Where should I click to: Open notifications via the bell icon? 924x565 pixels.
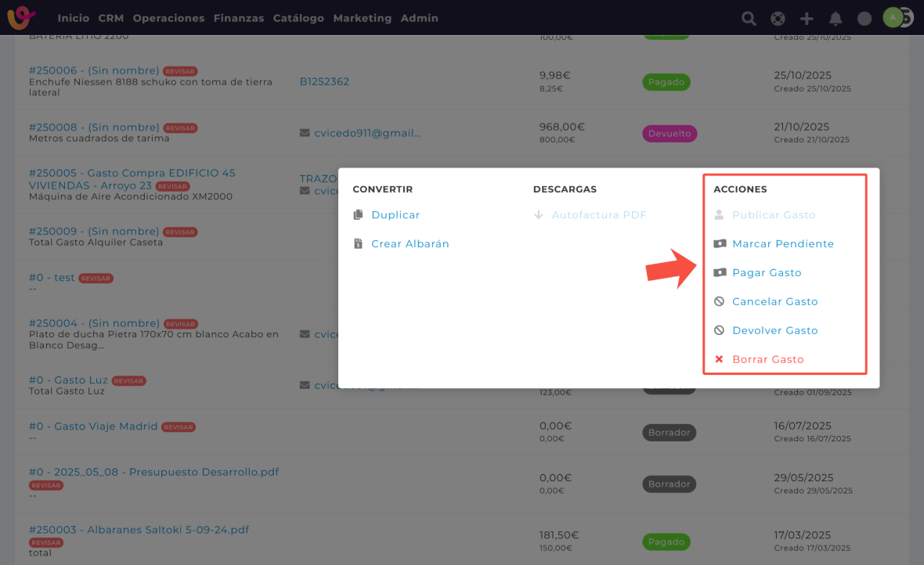click(x=836, y=18)
